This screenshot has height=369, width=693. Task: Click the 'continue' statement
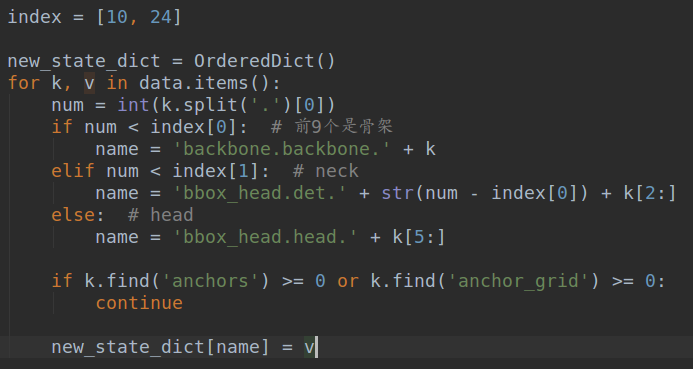coord(139,303)
